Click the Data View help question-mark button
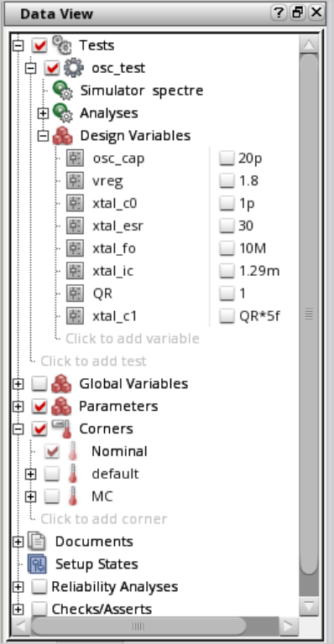The height and width of the screenshot is (644, 334). [x=278, y=13]
